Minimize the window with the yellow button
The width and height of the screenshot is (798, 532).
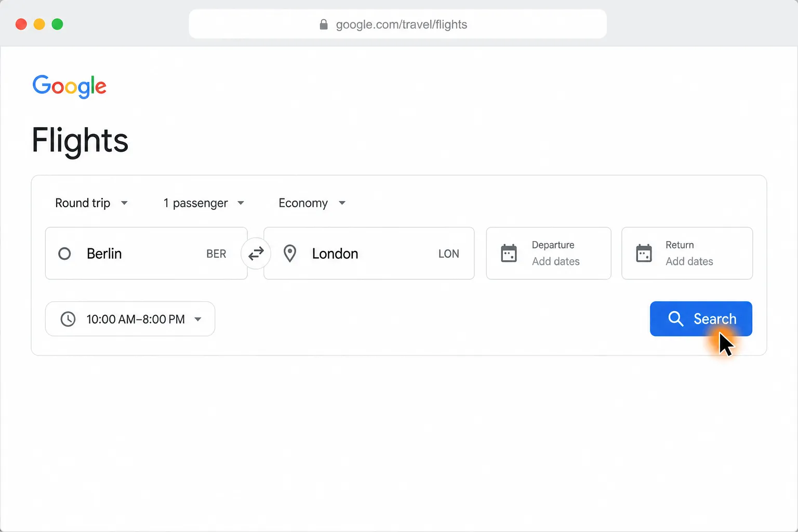(39, 24)
